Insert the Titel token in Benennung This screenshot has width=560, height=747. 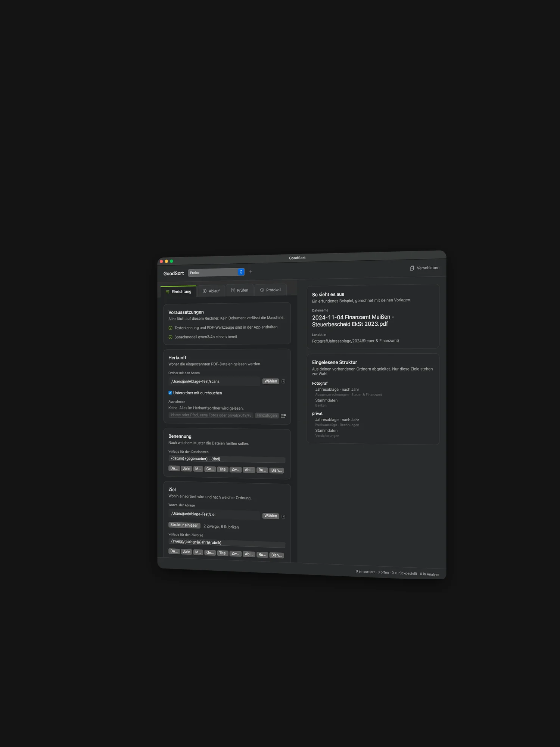pyautogui.click(x=223, y=469)
